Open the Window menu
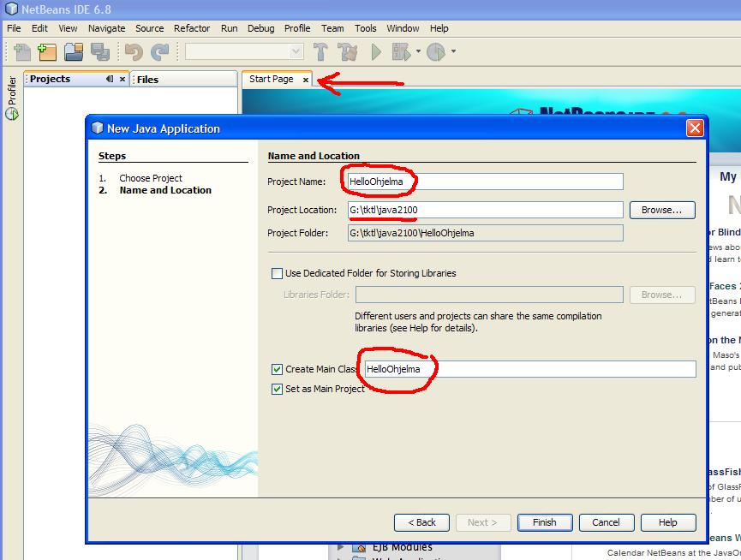Image resolution: width=741 pixels, height=560 pixels. point(403,28)
